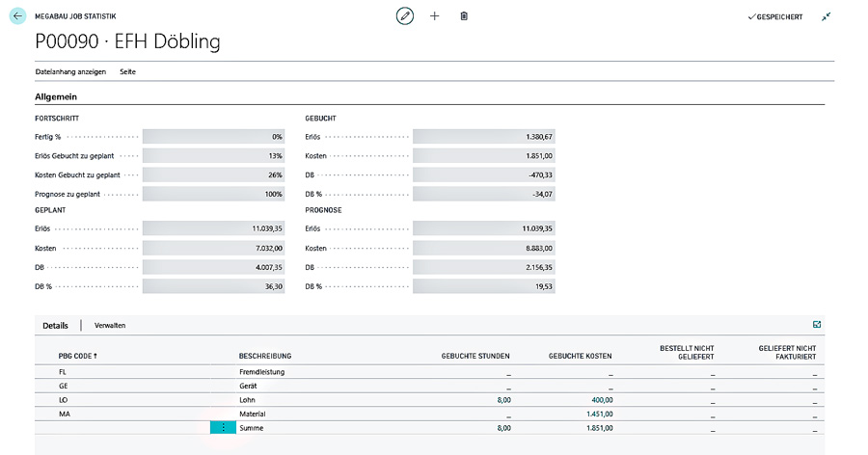The image size is (868, 455).
Task: Click Prognose Erlös value 11.039,35
Action: click(484, 228)
